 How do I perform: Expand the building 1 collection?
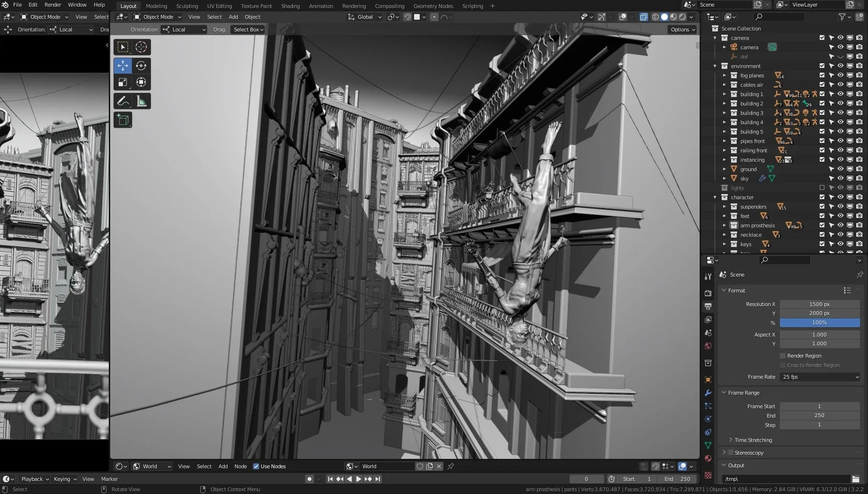(x=725, y=94)
